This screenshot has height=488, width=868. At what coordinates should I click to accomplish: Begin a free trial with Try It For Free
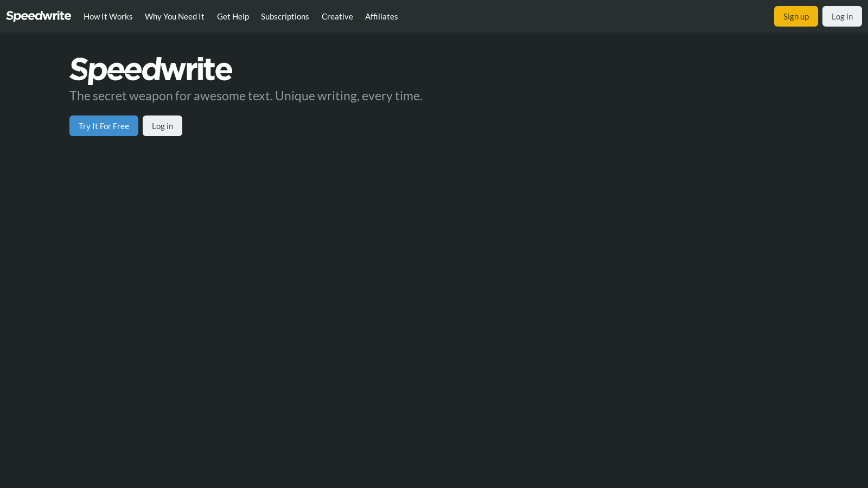coord(104,125)
